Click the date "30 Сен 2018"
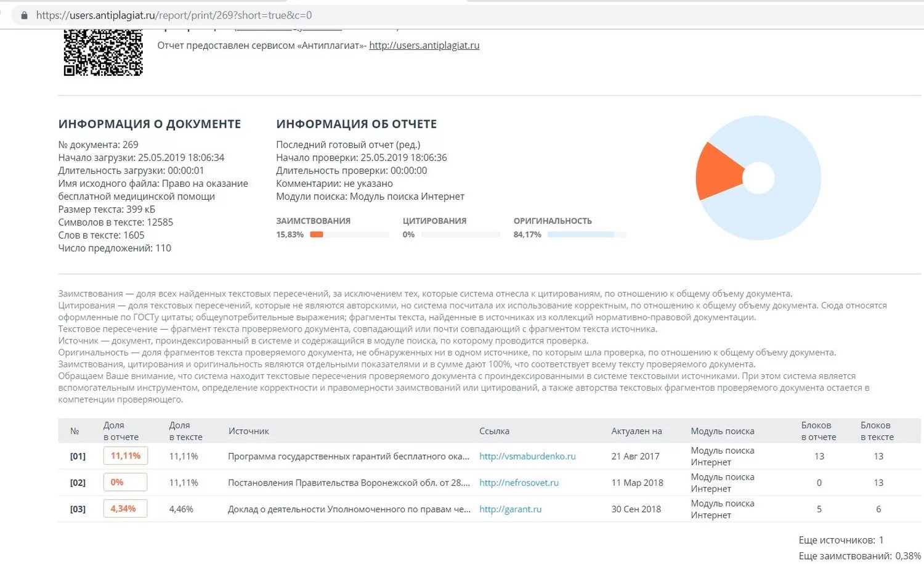The width and height of the screenshot is (924, 564). (x=636, y=510)
